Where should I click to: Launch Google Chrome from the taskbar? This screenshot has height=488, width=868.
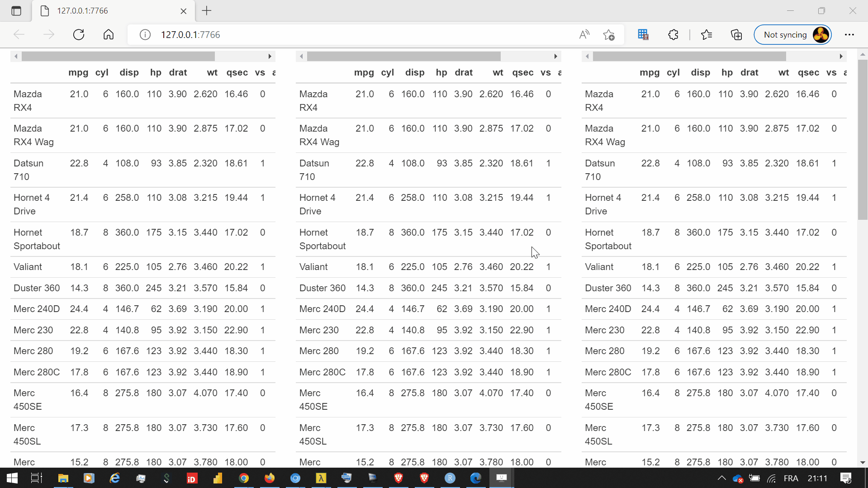point(244,478)
